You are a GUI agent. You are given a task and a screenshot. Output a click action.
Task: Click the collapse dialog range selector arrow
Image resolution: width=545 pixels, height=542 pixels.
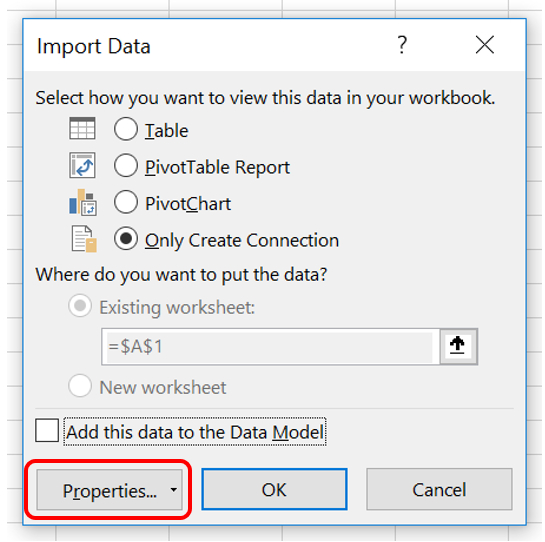(x=458, y=346)
